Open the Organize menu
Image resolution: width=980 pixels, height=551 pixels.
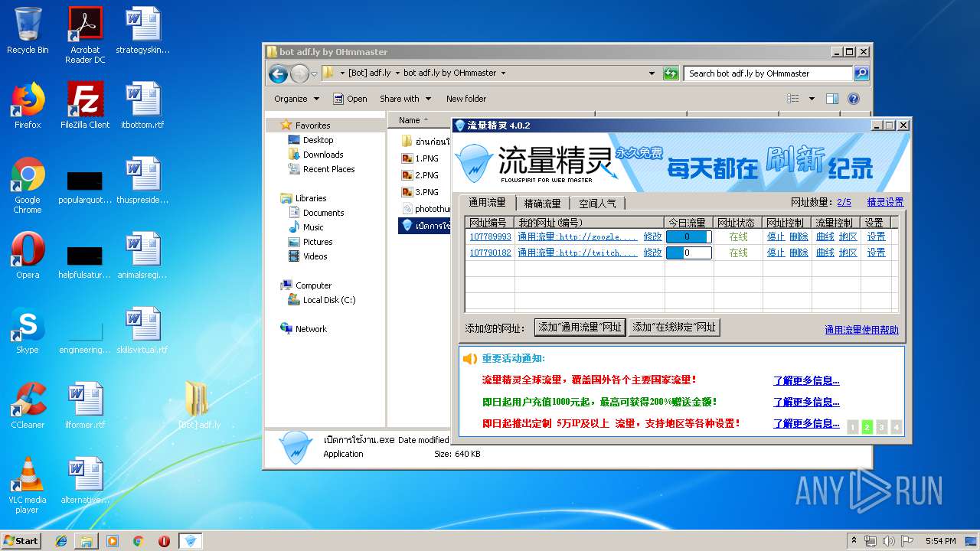[x=296, y=99]
